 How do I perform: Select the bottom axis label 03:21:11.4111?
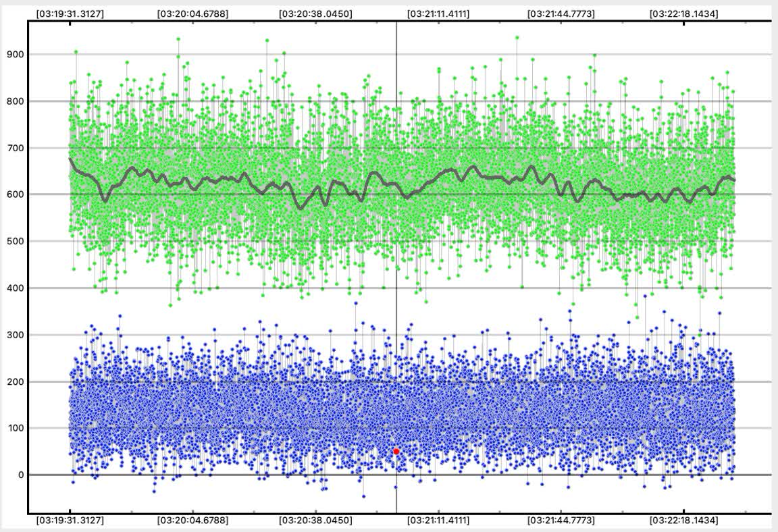pyautogui.click(x=438, y=521)
